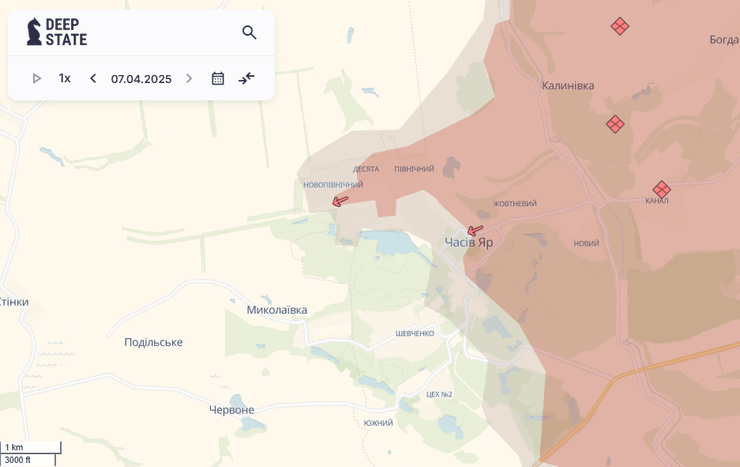Click the Калинівка village label
The width and height of the screenshot is (740, 467).
point(568,86)
